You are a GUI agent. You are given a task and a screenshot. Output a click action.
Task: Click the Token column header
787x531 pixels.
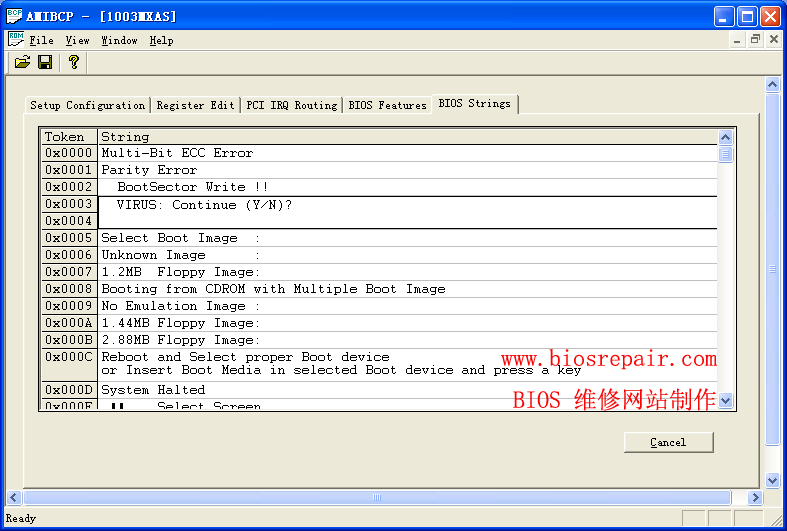click(69, 137)
